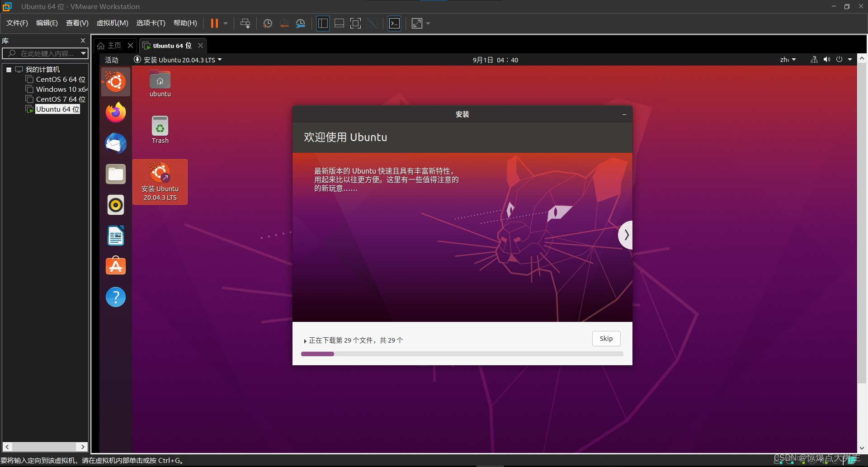Open the console view icon
This screenshot has width=868, height=467.
coord(395,23)
